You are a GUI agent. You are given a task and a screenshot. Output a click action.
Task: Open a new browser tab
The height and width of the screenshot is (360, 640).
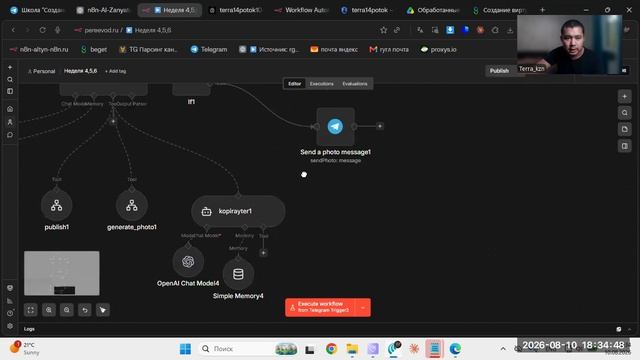(542, 10)
